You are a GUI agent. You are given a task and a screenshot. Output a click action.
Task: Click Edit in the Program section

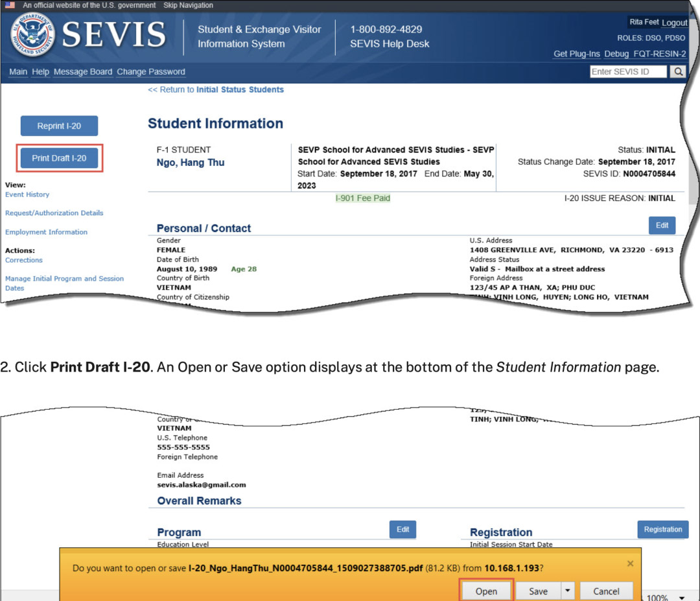[402, 529]
